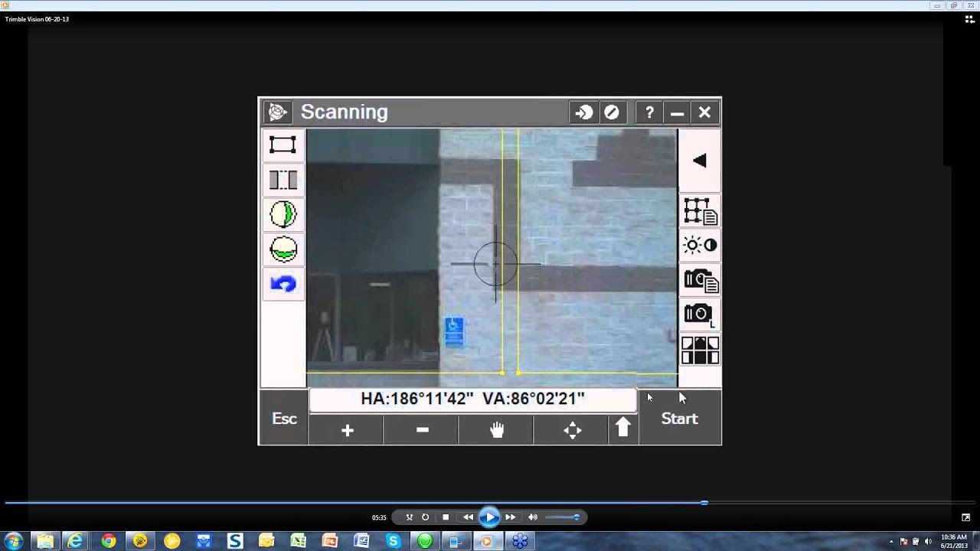Click the stylus pen icon in title bar

pyautogui.click(x=611, y=112)
